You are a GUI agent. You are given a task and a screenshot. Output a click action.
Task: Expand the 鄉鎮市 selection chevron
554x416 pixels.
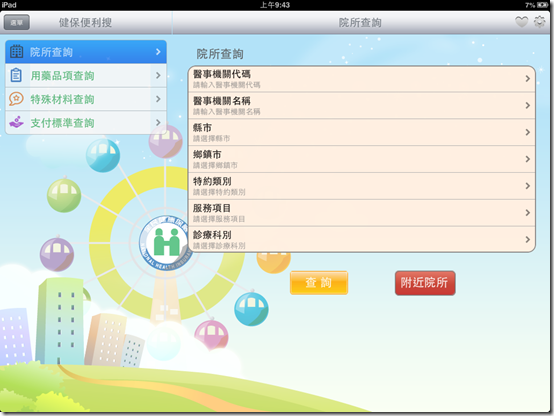click(528, 159)
